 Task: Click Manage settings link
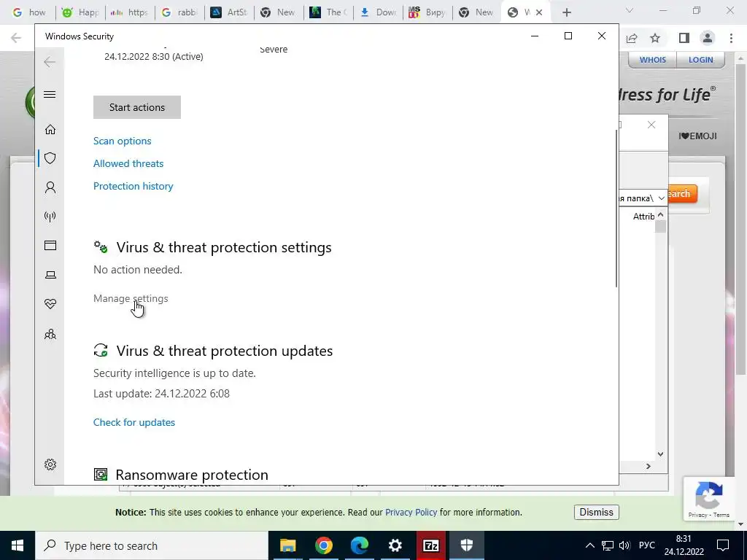131,298
